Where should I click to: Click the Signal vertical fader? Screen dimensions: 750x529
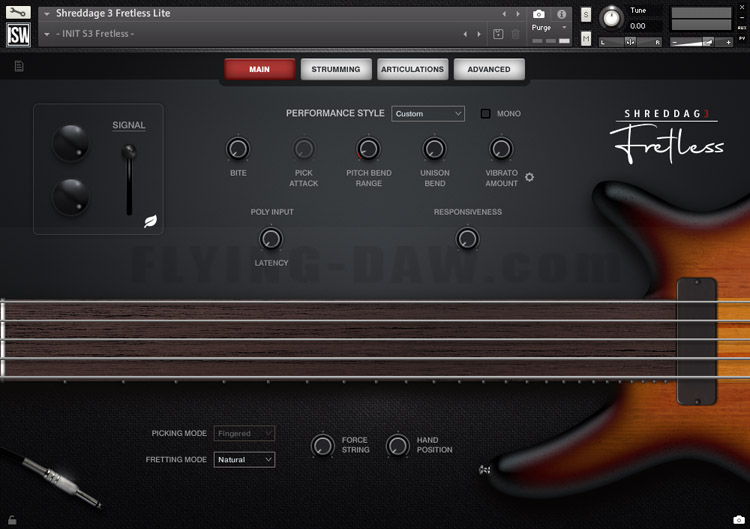click(x=129, y=179)
